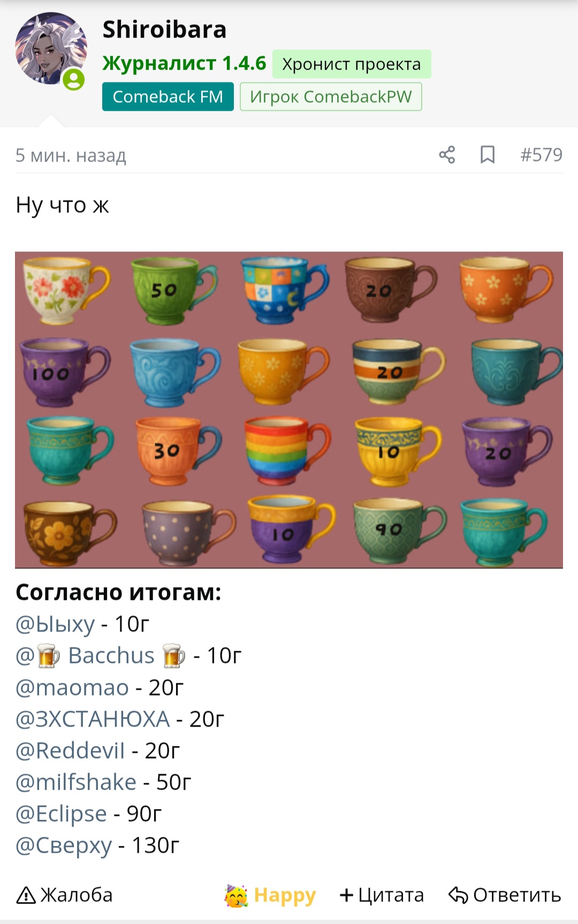Screen dimensions: 578x924
Task: Click the Игрок ComebackPW badge
Action: tap(331, 97)
